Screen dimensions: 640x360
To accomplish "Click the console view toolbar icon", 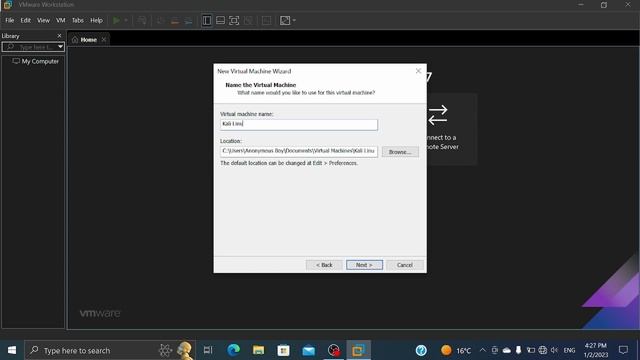I will coord(267,20).
